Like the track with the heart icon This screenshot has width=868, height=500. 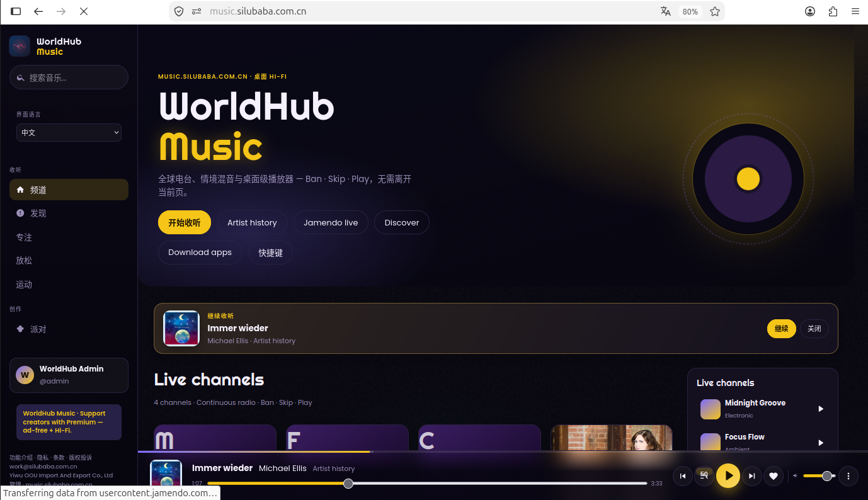pos(774,476)
